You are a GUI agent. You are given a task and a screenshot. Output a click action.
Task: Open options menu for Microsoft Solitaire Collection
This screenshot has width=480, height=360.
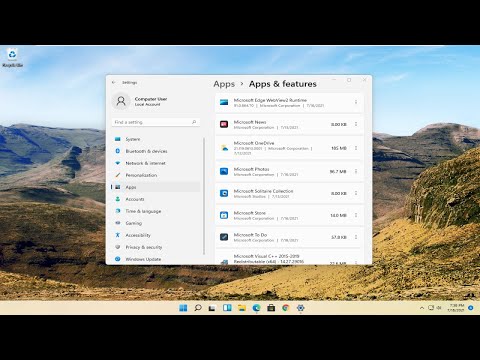(x=356, y=193)
